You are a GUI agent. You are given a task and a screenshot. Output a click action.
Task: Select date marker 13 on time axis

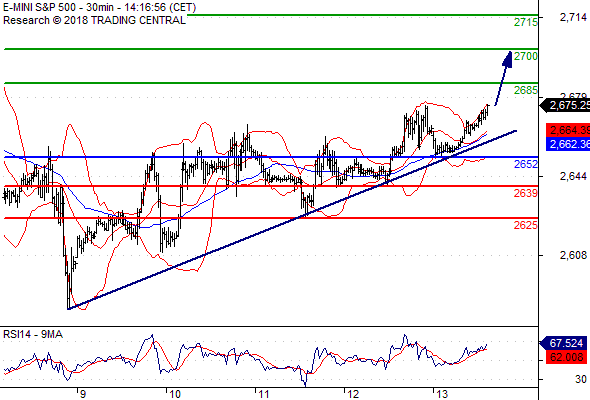pyautogui.click(x=442, y=394)
